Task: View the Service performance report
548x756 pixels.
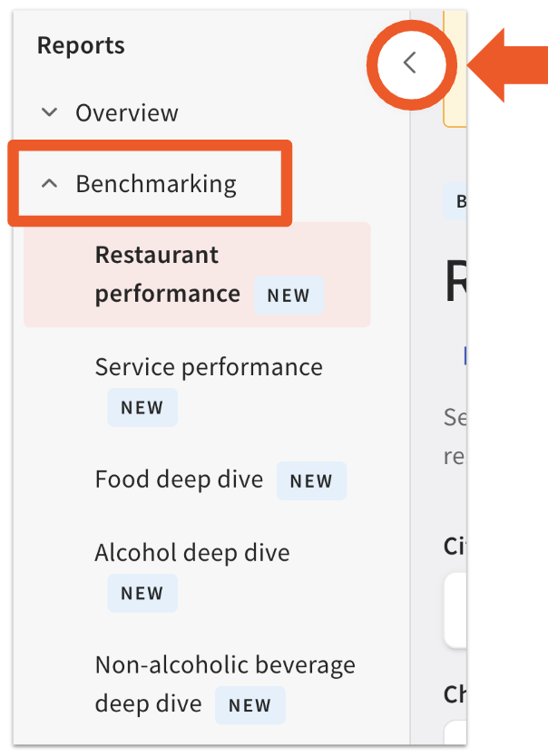Action: (209, 366)
